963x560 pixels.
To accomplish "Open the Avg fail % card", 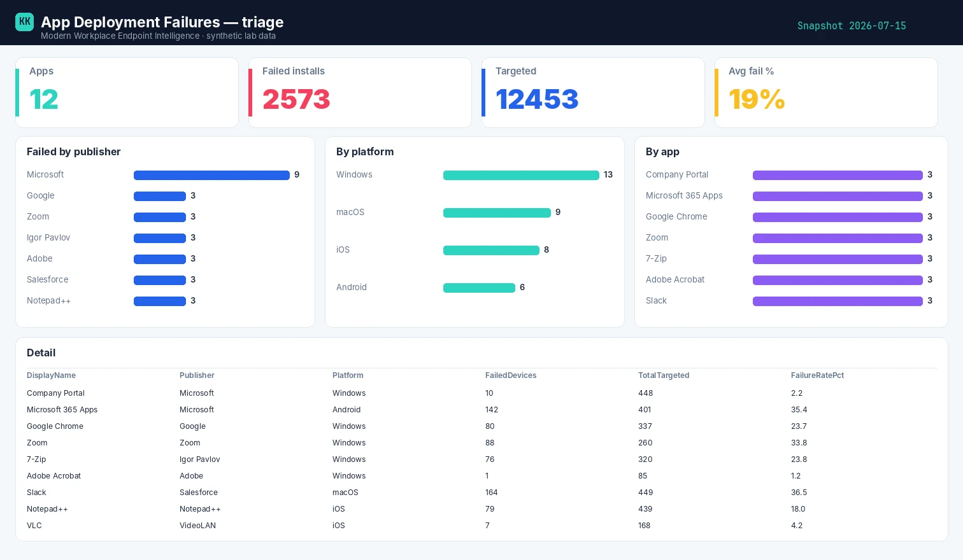I will tap(826, 93).
